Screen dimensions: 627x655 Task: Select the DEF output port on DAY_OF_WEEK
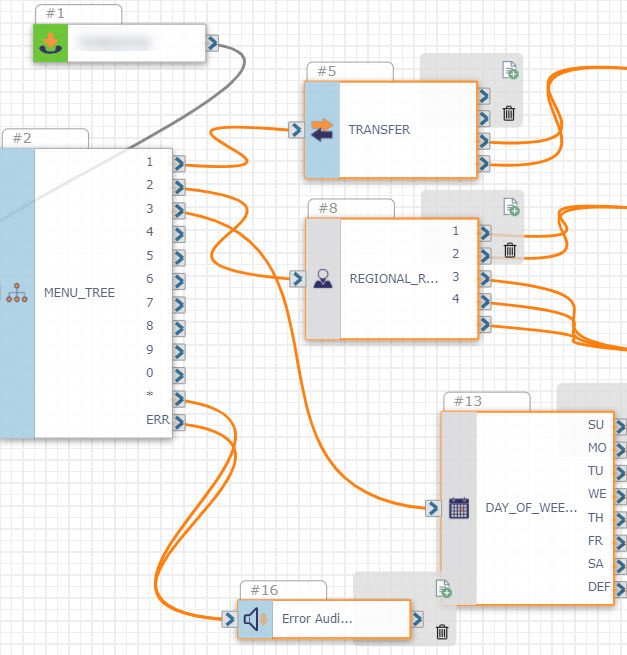pos(621,588)
